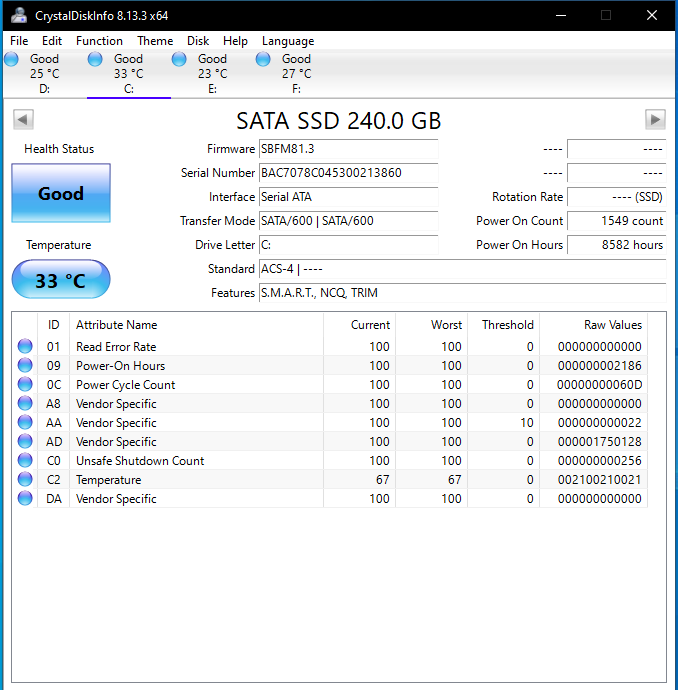Screen dimensions: 678x690
Task: Minimize the CrystalDiskInfo window
Action: point(561,15)
